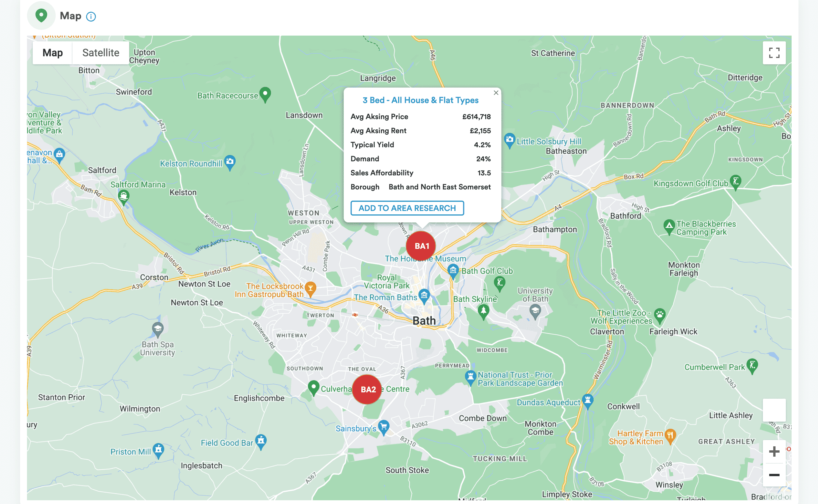This screenshot has height=504, width=818.
Task: Click the Bath Racecourse pin
Action: coord(265,94)
